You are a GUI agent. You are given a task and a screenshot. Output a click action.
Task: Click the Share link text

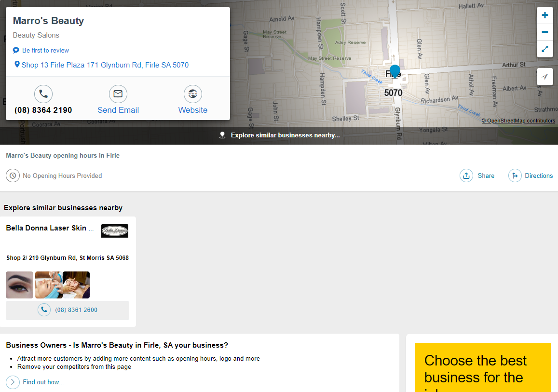pyautogui.click(x=486, y=176)
